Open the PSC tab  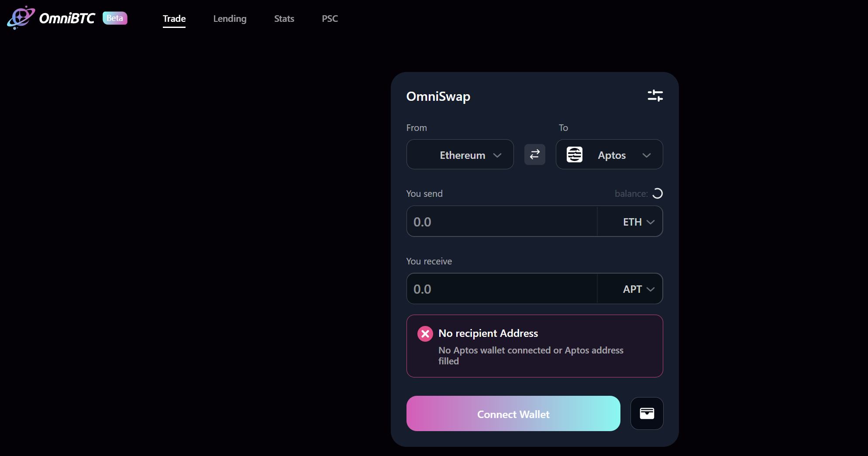(x=330, y=19)
